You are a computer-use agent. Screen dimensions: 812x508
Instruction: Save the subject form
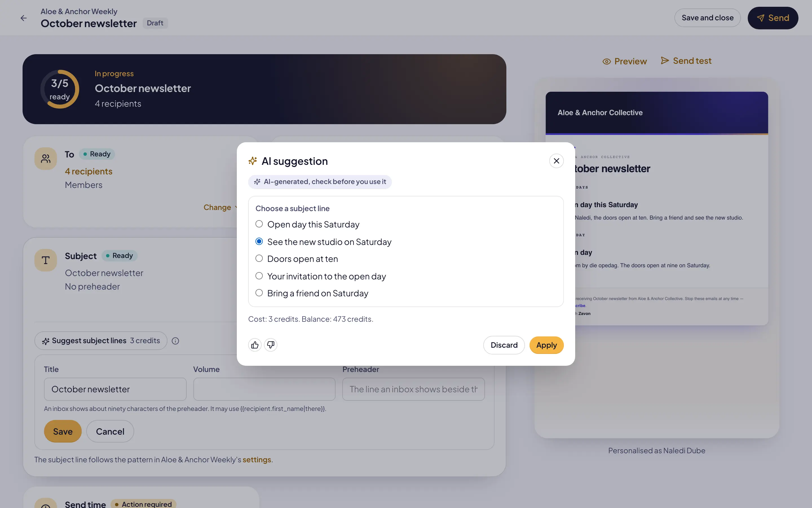[63, 432]
